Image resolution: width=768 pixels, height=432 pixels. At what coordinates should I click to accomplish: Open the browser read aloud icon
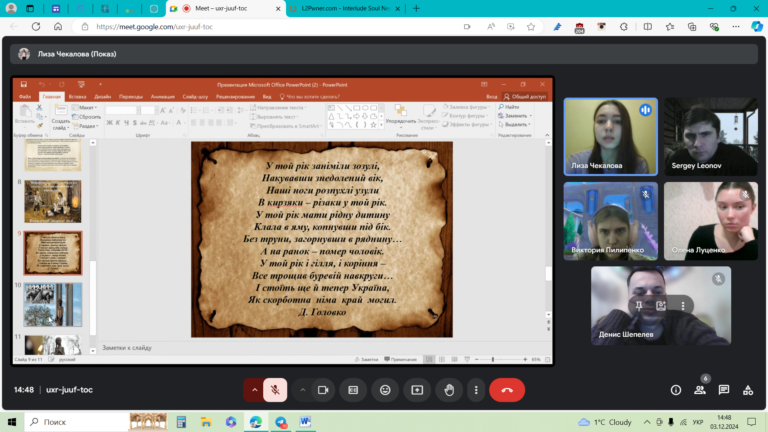click(491, 26)
